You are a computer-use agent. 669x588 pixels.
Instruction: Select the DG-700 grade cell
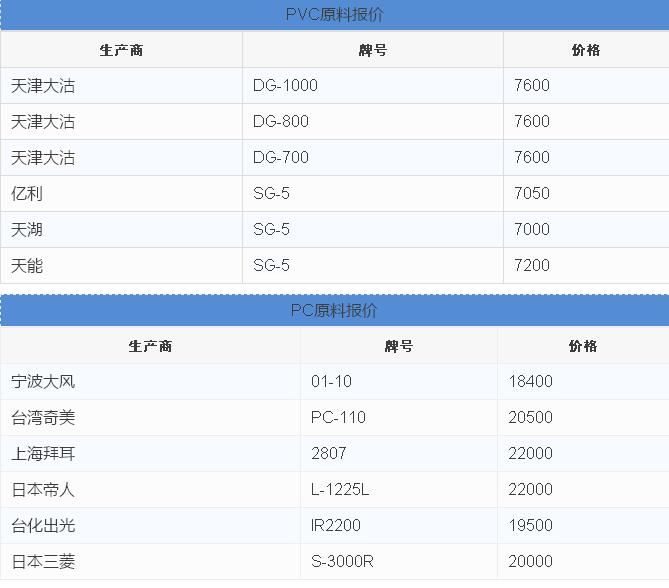pyautogui.click(x=373, y=157)
